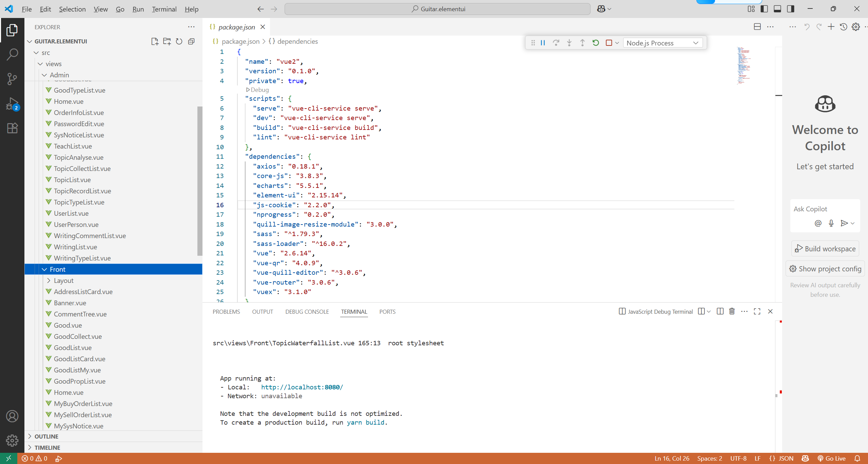Pause the debug session
Screen dimensions: 868x464
(543, 43)
